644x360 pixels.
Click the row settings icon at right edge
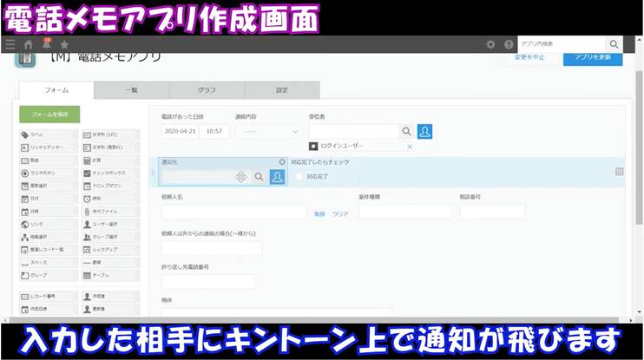coord(620,172)
